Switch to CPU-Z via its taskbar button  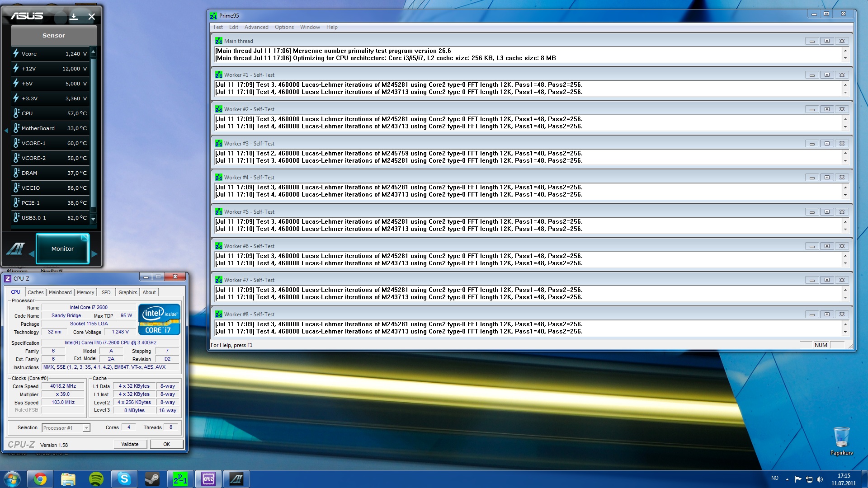(x=208, y=479)
